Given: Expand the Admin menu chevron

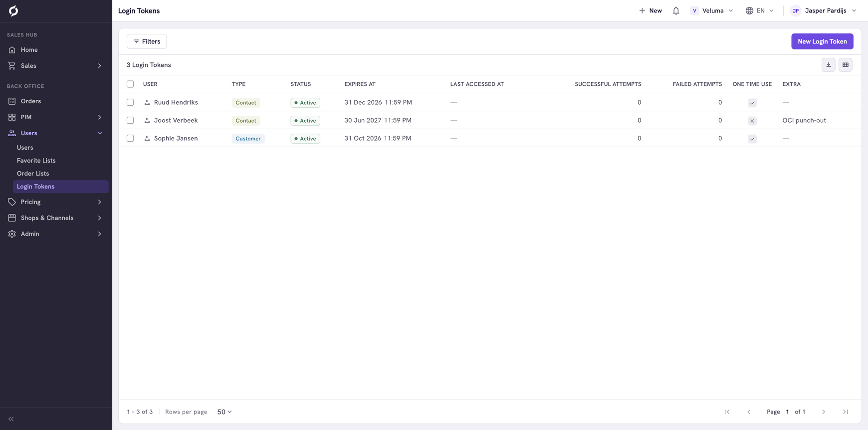Looking at the screenshot, I should [100, 234].
